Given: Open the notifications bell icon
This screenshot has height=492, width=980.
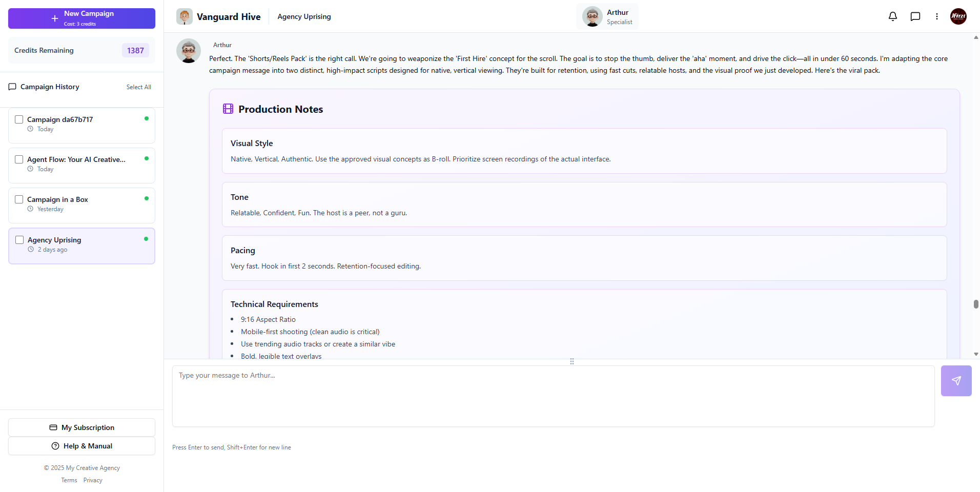Looking at the screenshot, I should [893, 16].
